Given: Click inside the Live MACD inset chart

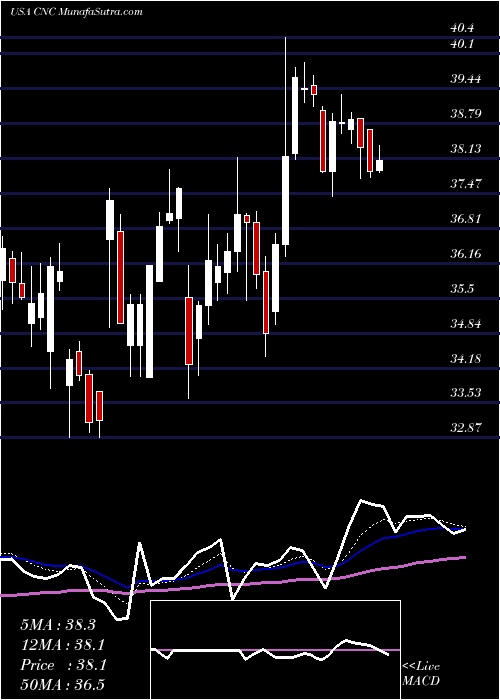Looking at the screenshot, I should [x=275, y=650].
